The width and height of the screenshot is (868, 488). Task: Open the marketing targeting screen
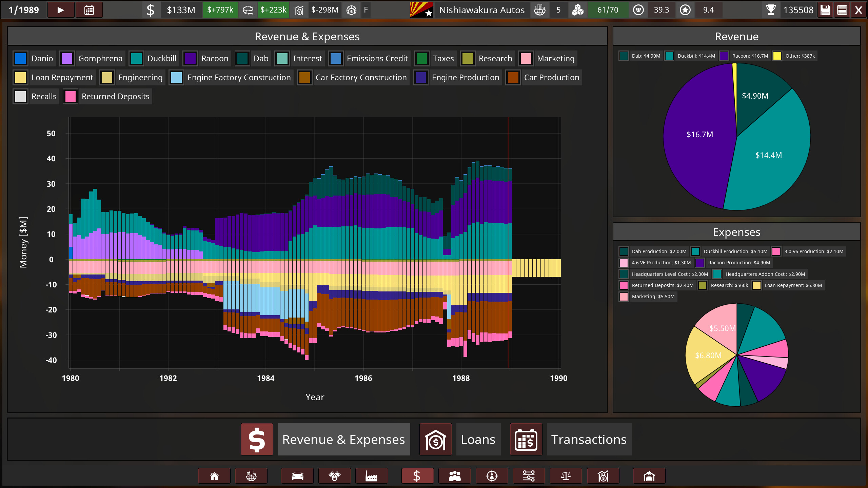point(492,476)
